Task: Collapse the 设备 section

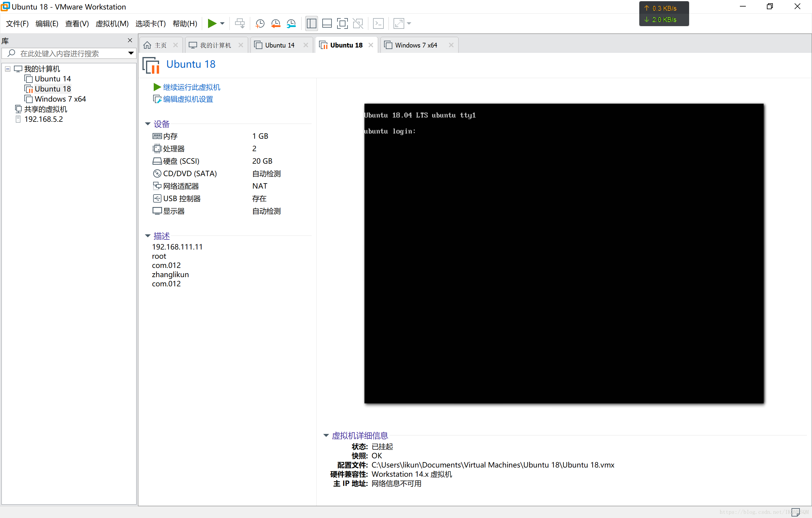Action: click(x=148, y=124)
